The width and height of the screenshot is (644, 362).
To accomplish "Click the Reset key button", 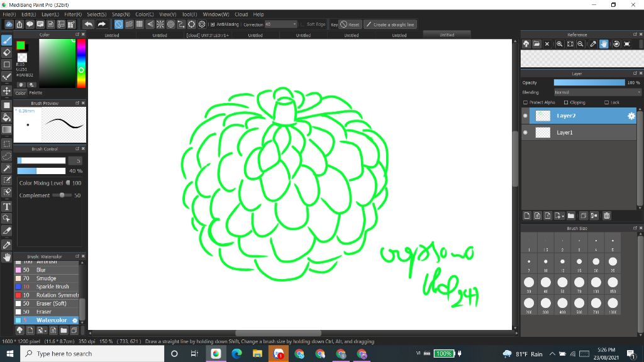I will pyautogui.click(x=350, y=25).
